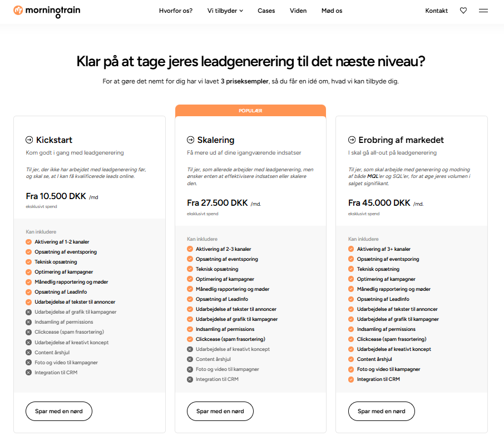Image resolution: width=504 pixels, height=446 pixels.
Task: Click the arrow icon beside Skalering
Action: click(x=191, y=140)
